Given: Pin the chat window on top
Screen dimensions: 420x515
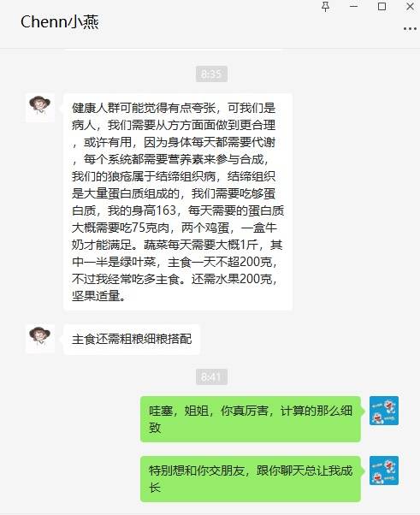Looking at the screenshot, I should tap(325, 7).
